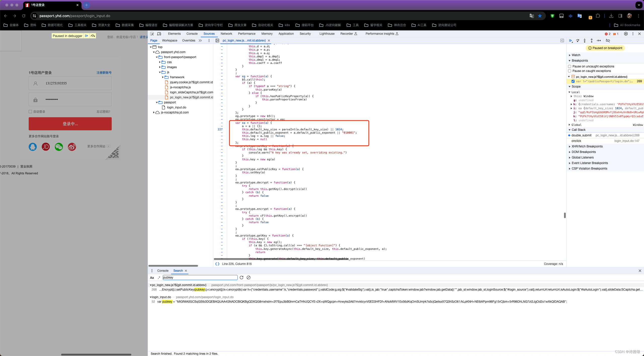Screen dimensions: 644x356
Task: Expand the Watch section
Action: tap(570, 55)
